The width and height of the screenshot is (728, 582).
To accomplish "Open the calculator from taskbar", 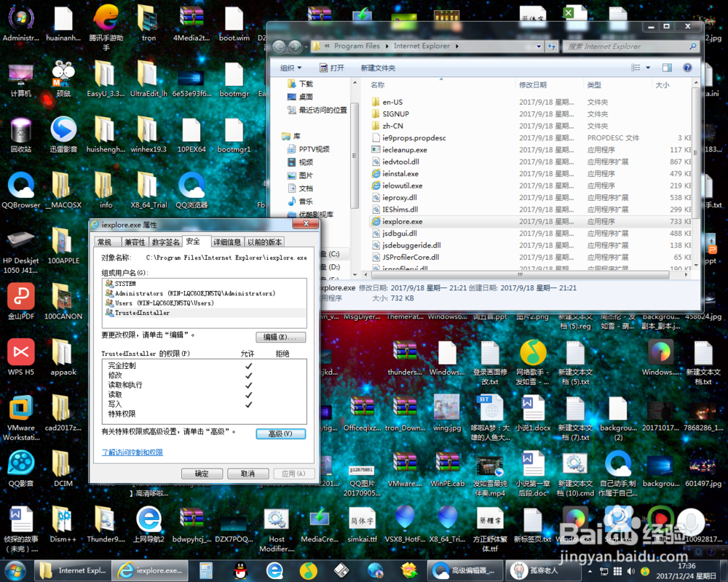I will click(206, 571).
